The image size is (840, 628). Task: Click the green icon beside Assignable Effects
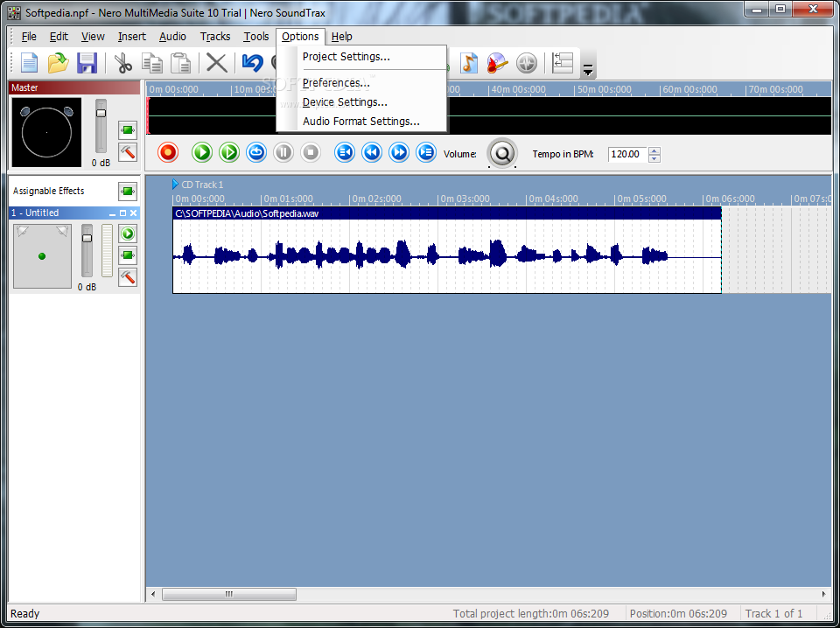point(128,192)
